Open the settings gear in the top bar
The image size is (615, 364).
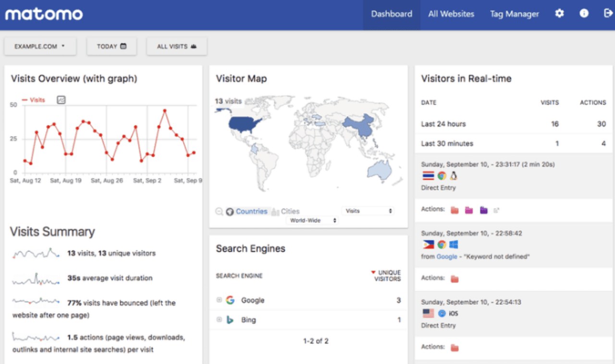[x=559, y=13]
